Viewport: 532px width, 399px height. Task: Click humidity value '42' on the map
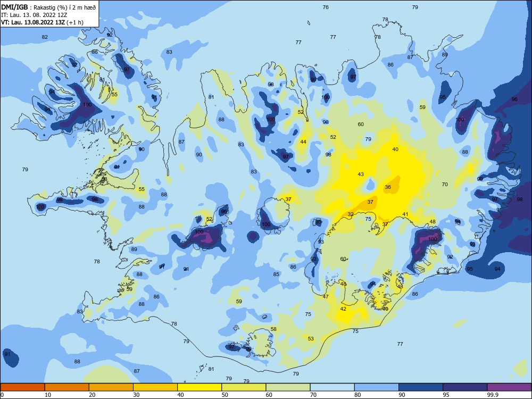343,309
